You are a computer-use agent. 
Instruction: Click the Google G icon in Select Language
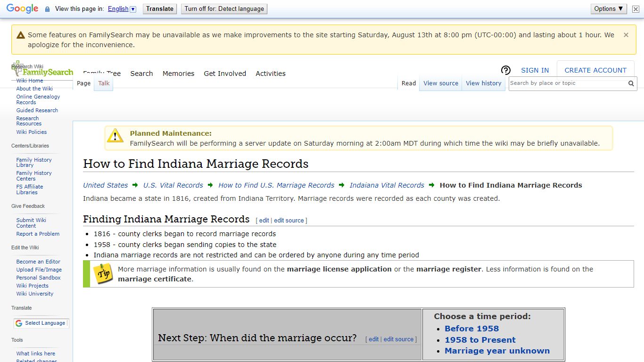point(19,323)
